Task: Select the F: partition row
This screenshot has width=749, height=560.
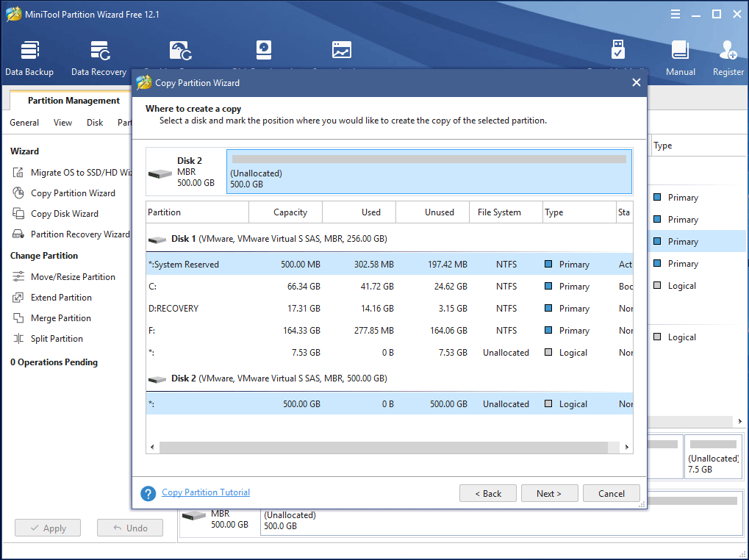Action: click(390, 331)
